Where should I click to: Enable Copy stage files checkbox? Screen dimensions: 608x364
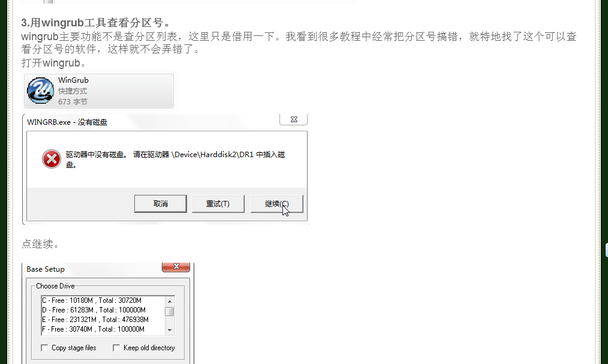click(x=44, y=348)
